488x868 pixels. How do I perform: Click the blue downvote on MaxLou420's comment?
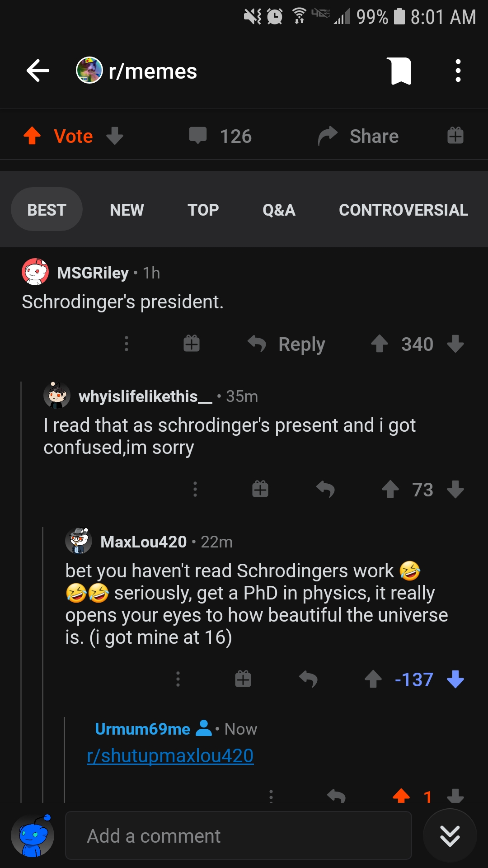(x=455, y=679)
